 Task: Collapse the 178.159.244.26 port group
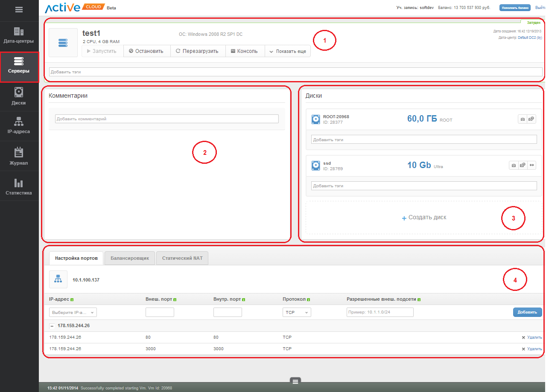click(52, 326)
